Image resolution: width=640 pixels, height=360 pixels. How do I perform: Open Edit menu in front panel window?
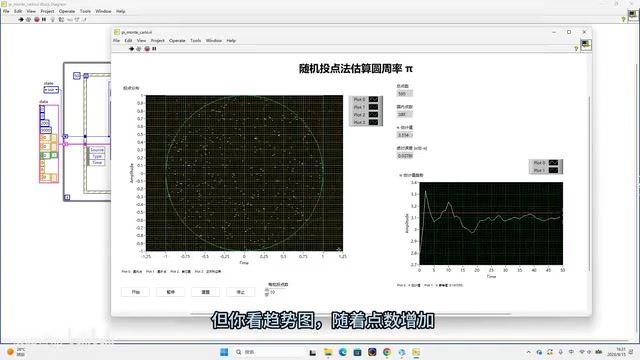tap(128, 40)
